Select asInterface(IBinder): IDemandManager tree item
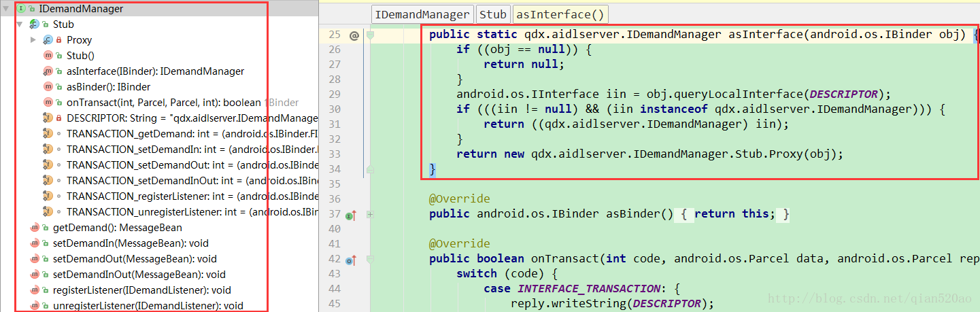Viewport: 980px width, 312px height. point(155,71)
